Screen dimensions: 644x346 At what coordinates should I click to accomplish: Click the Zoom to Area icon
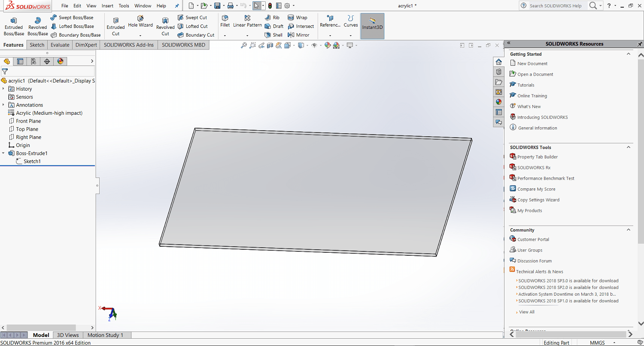click(252, 45)
